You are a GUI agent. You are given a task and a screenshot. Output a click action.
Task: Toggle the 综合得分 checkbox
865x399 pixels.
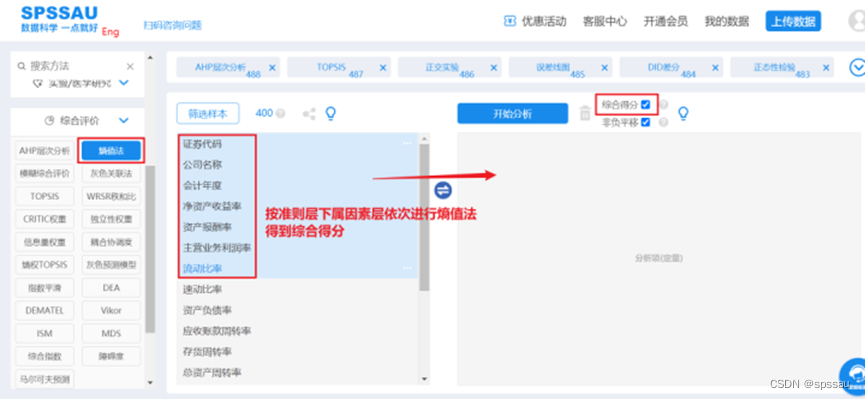point(645,104)
